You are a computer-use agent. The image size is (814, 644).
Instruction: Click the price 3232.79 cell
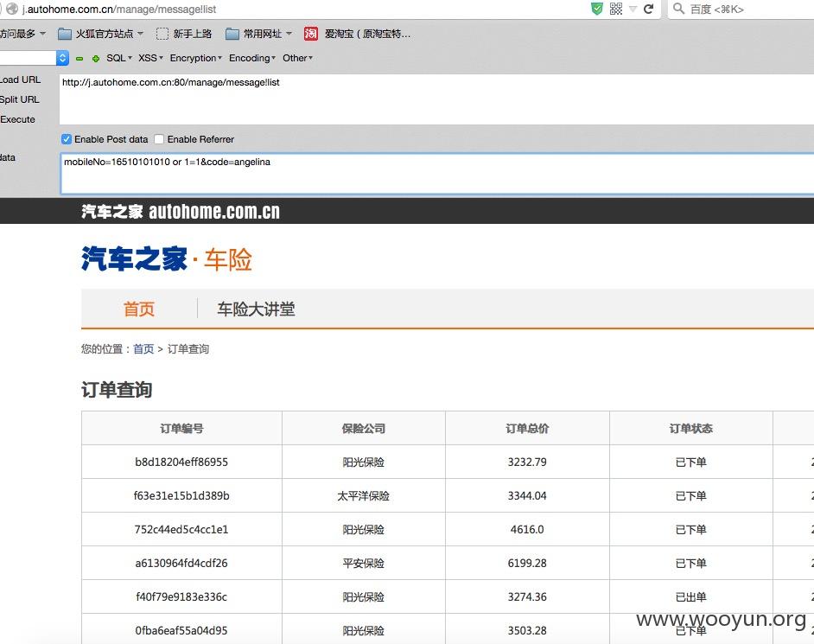[527, 462]
